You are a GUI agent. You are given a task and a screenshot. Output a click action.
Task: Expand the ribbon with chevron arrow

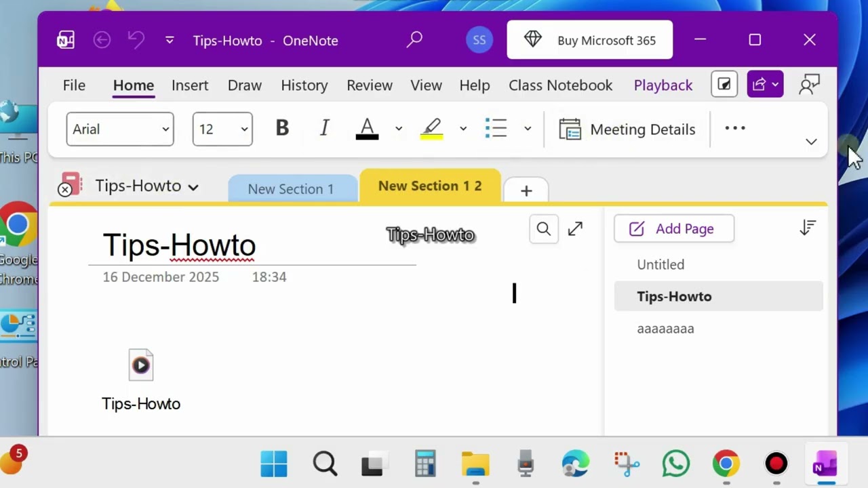coord(811,142)
